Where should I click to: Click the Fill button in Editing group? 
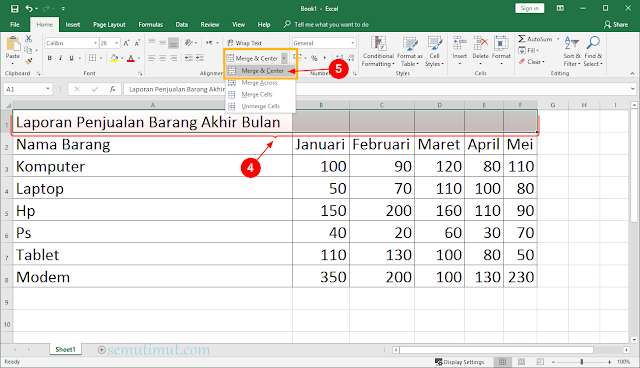pyautogui.click(x=529, y=50)
